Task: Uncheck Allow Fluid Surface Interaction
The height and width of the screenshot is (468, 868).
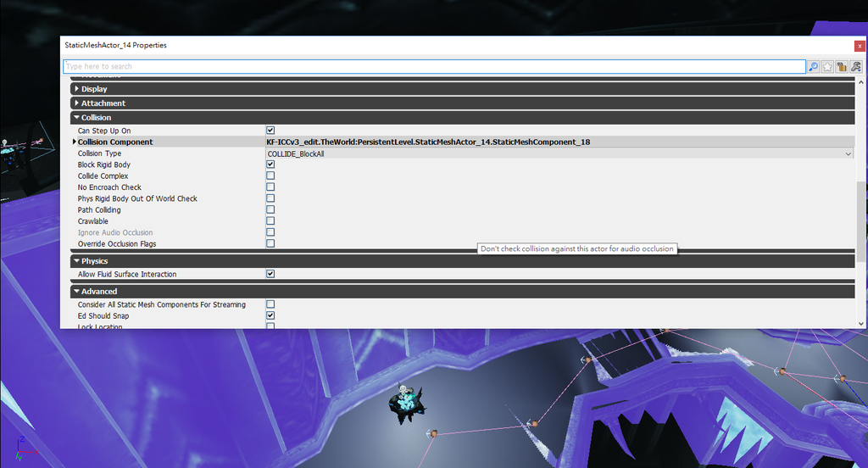Action: pos(270,275)
